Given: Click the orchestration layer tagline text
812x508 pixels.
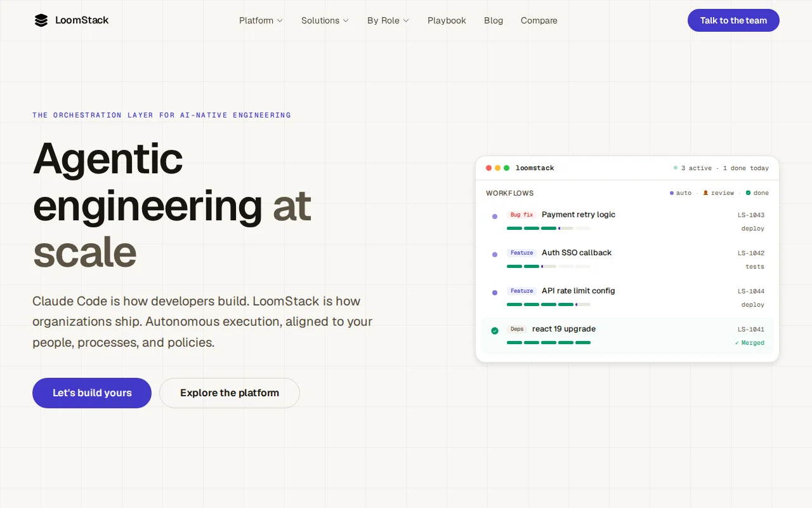Looking at the screenshot, I should click(x=162, y=116).
